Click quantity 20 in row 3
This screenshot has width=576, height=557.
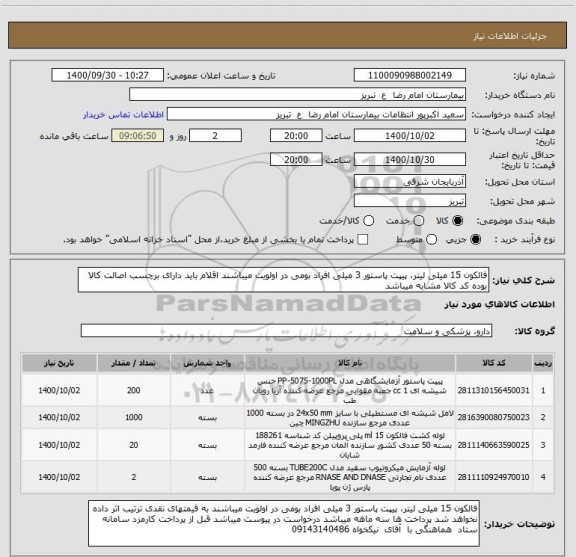coord(134,445)
